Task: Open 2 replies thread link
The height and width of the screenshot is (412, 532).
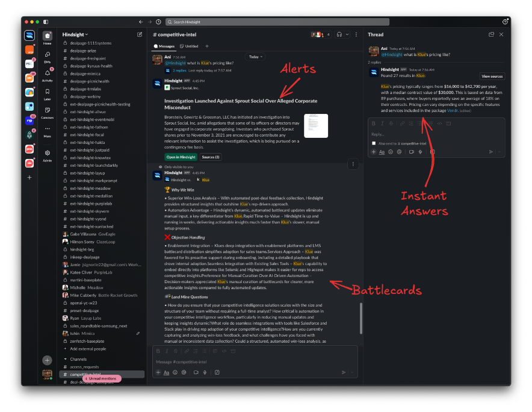Action: 179,70
